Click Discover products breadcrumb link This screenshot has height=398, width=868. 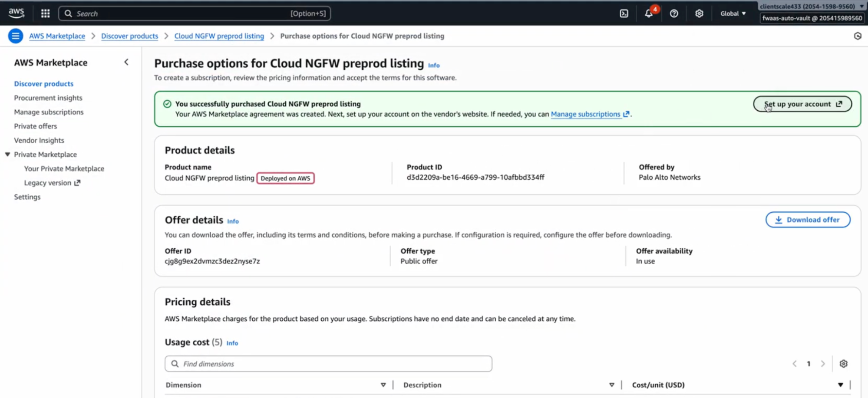coord(129,36)
